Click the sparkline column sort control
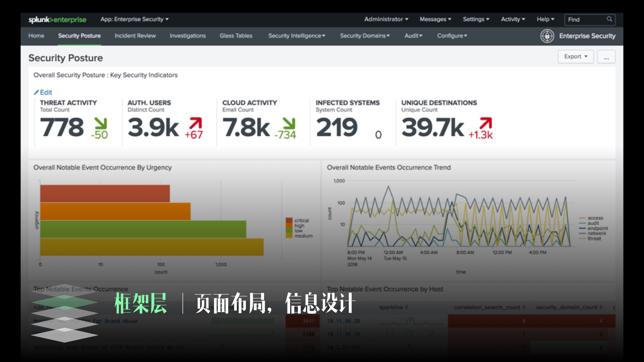The image size is (644, 362). point(406,307)
